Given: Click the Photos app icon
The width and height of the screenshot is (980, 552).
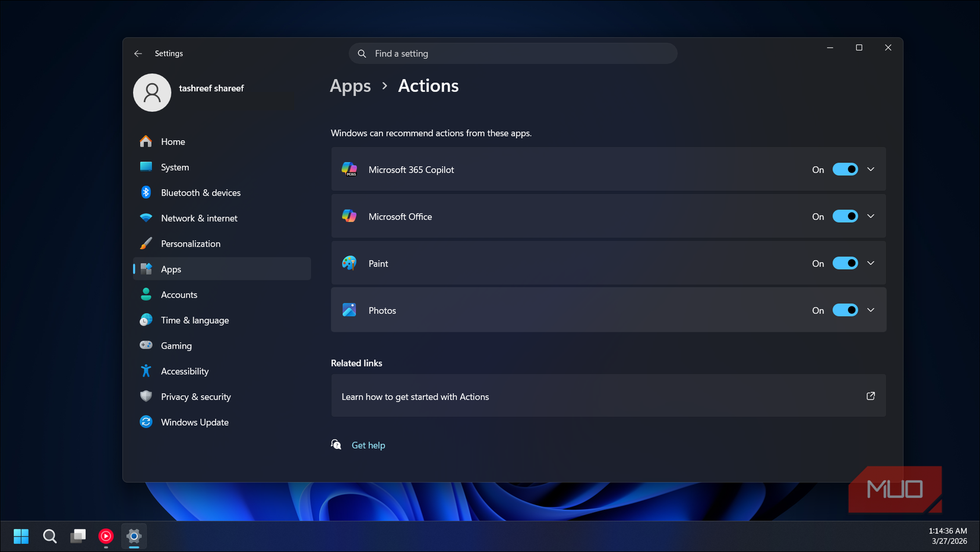Looking at the screenshot, I should [x=349, y=310].
